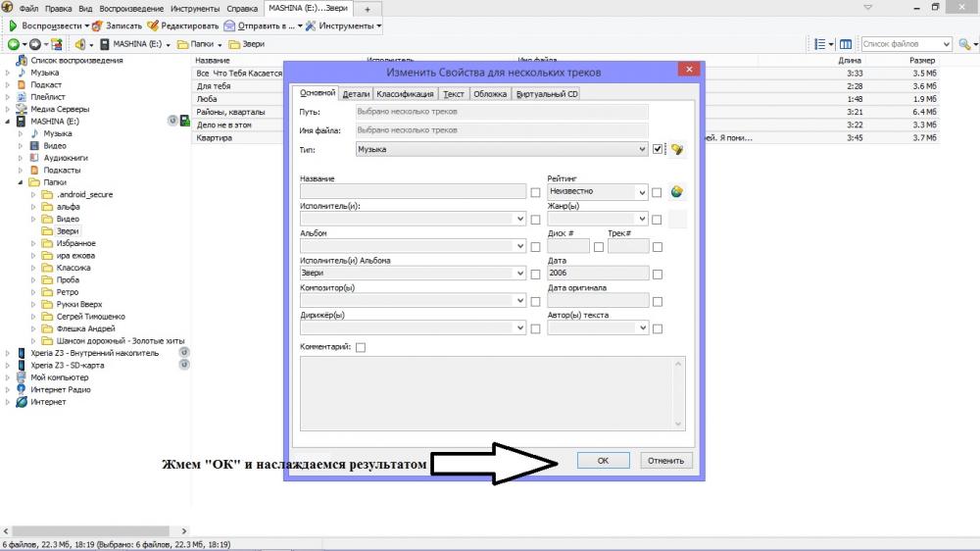The image size is (980, 551).
Task: Click the Записать burn disc icon
Action: tap(97, 25)
